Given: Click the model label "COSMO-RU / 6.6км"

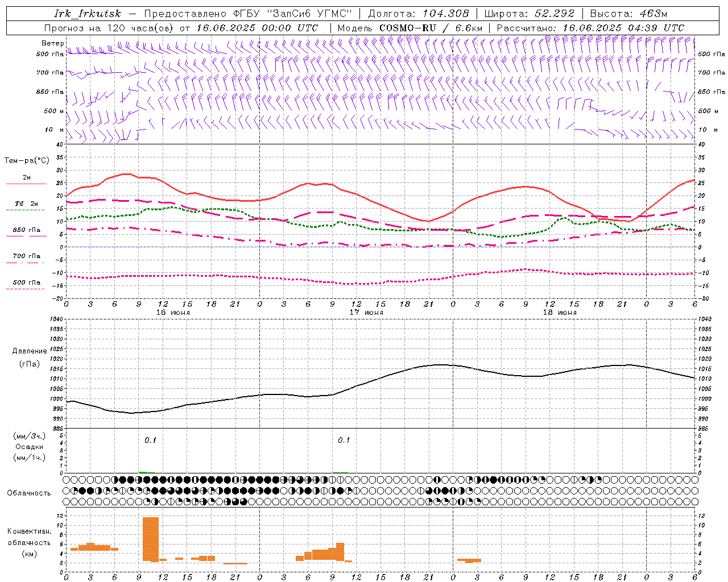Looking at the screenshot, I should [x=431, y=28].
